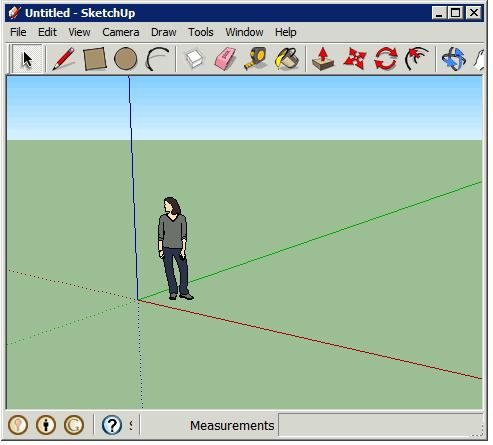Screen dimensions: 493x445
Task: Choose the Line pencil tool
Action: [64, 59]
